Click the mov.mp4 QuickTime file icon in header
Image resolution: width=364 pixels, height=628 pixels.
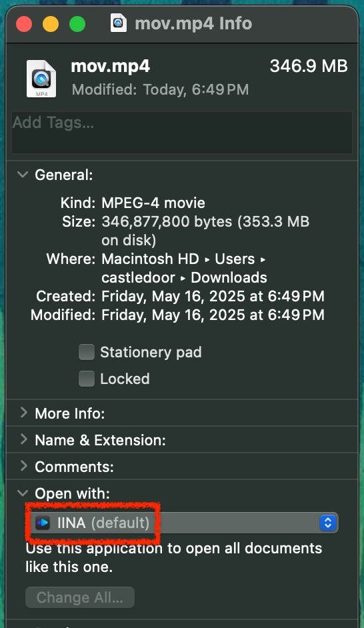[x=41, y=79]
